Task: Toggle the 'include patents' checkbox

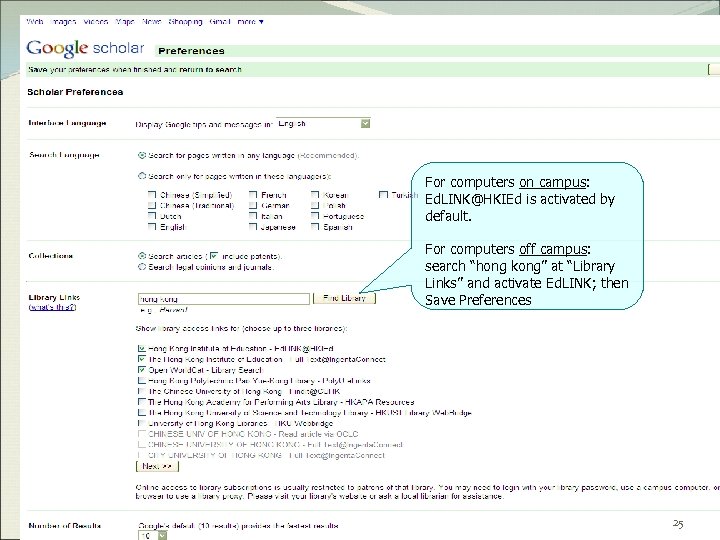Action: tap(214, 256)
